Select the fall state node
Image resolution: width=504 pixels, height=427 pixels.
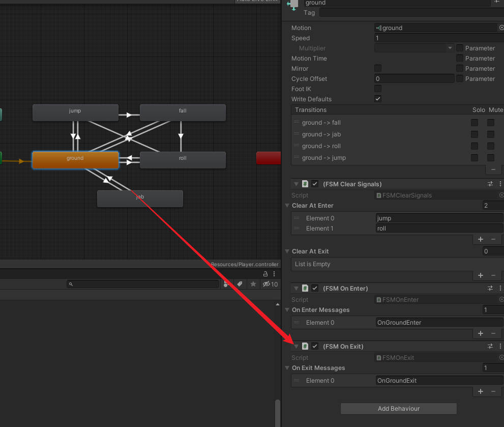coord(183,112)
